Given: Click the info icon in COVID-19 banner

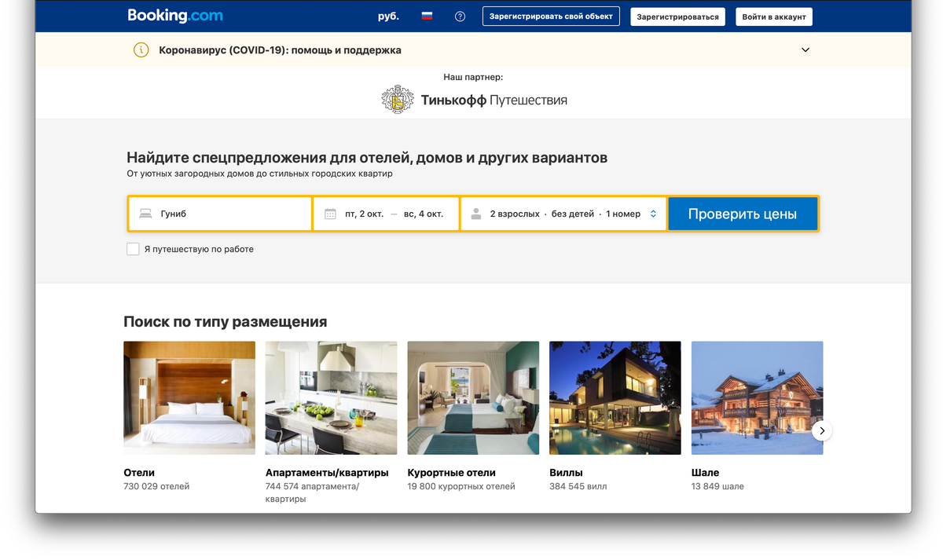Looking at the screenshot, I should [141, 49].
